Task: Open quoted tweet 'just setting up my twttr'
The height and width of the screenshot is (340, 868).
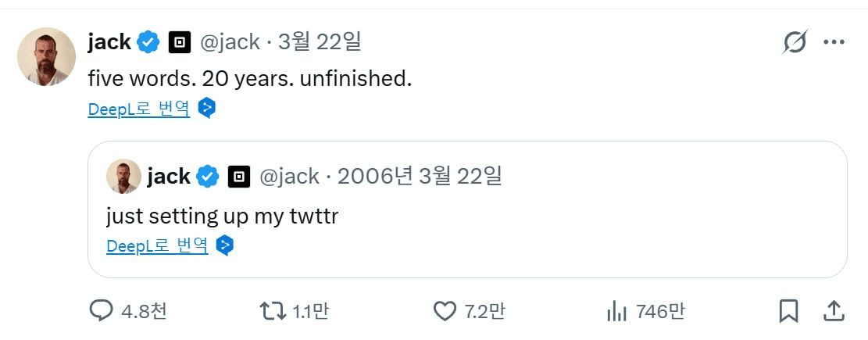Action: [x=223, y=216]
